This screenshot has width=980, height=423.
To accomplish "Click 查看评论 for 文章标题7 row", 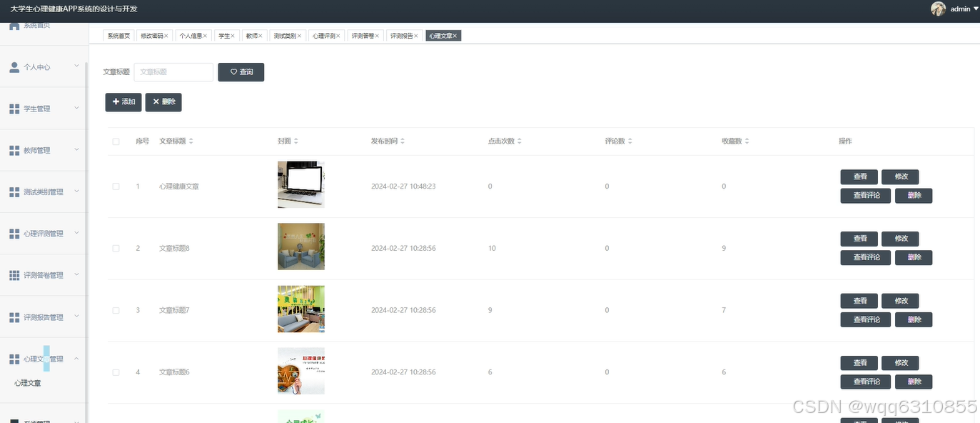I will pos(866,319).
